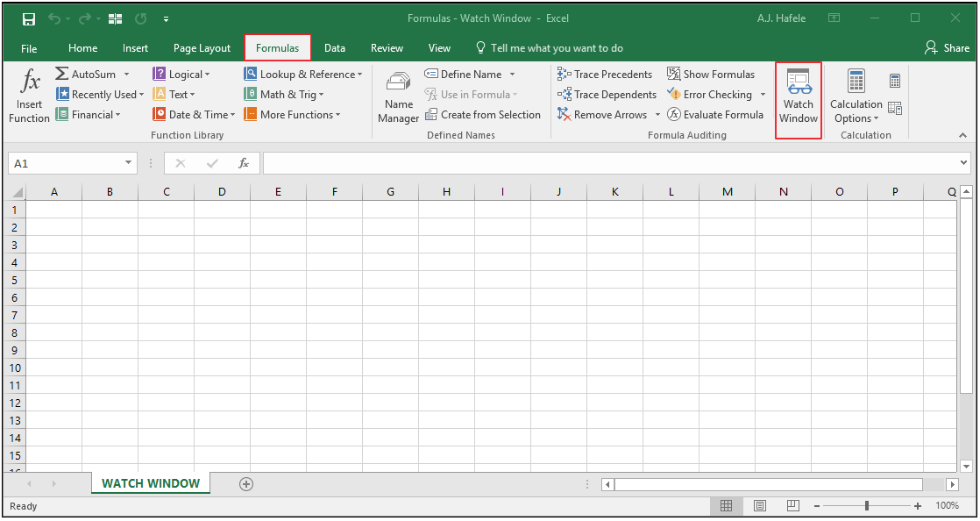Screen dimensions: 980x521
Task: Select column D header
Action: click(x=222, y=192)
